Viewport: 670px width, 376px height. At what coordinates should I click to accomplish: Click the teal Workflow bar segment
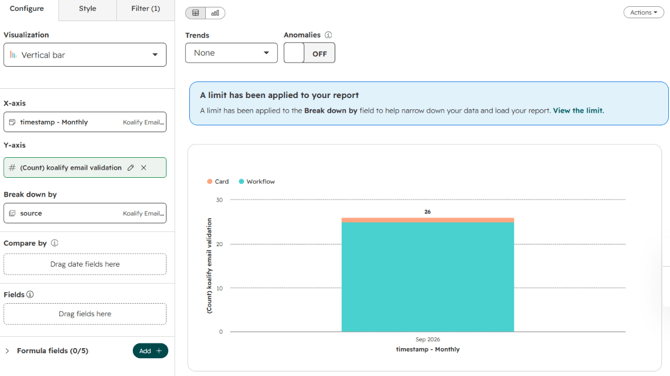[x=428, y=277]
